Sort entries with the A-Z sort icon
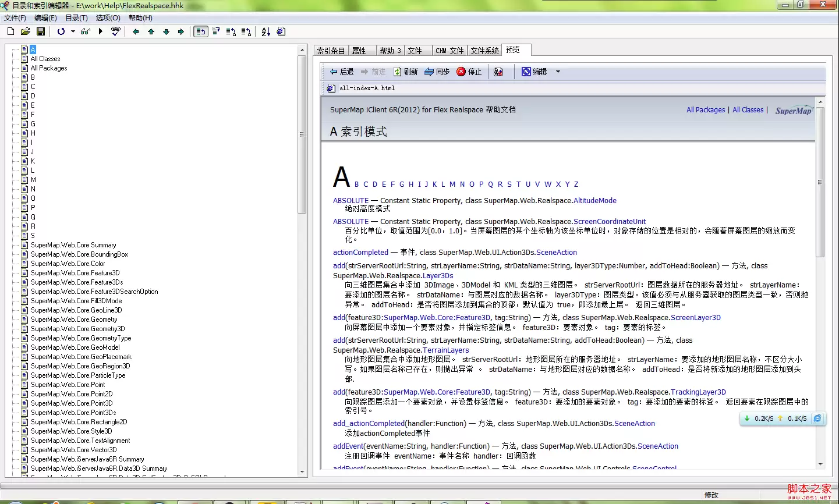The image size is (839, 504). pyautogui.click(x=266, y=31)
